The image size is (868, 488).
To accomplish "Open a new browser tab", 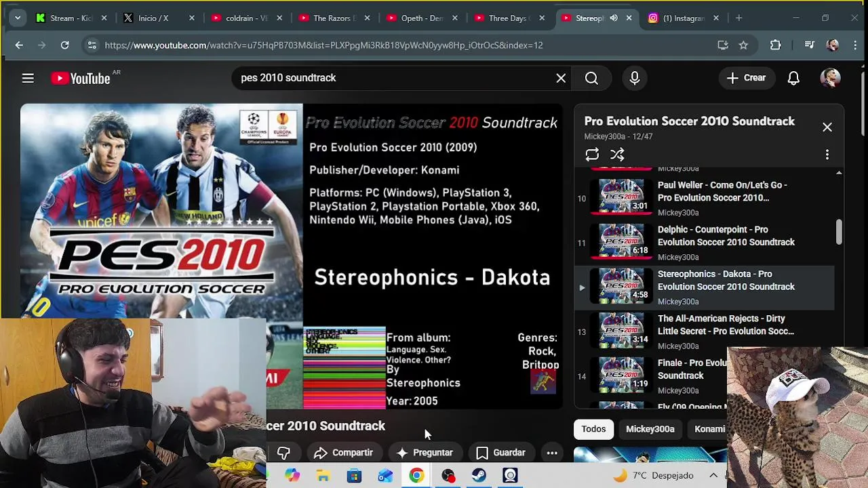I will 738,18.
